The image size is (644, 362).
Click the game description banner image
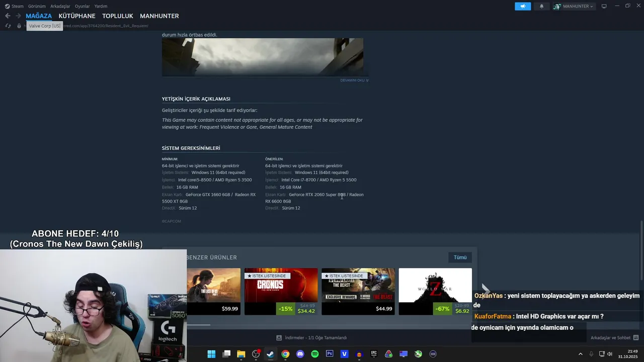262,57
